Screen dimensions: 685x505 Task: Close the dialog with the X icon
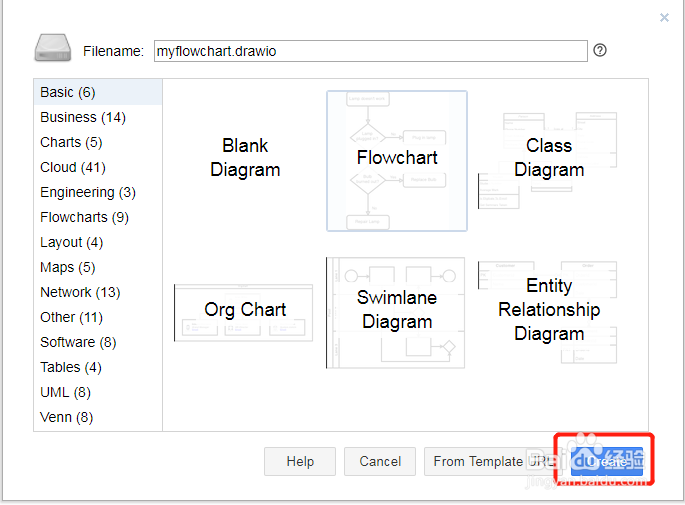(x=664, y=17)
